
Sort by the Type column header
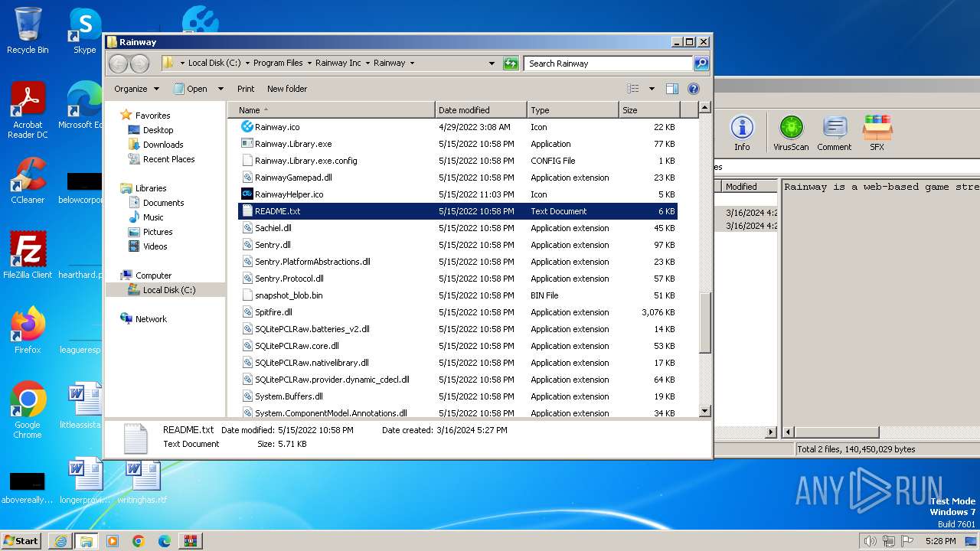pyautogui.click(x=573, y=110)
